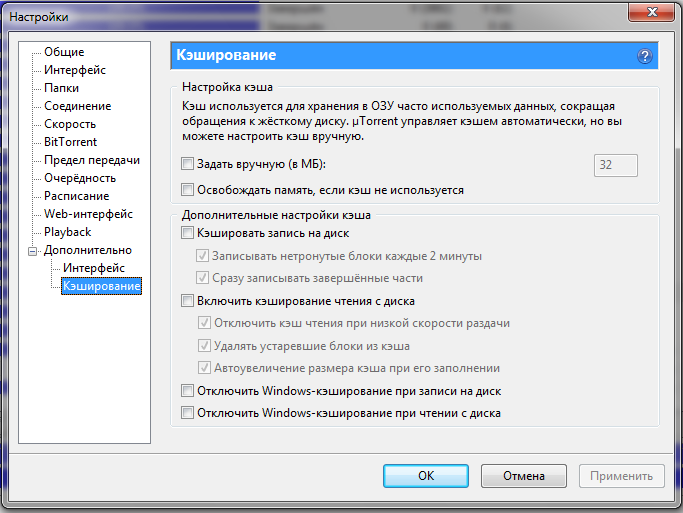Select Дополнительно tree item label
The height and width of the screenshot is (513, 683).
tap(88, 250)
